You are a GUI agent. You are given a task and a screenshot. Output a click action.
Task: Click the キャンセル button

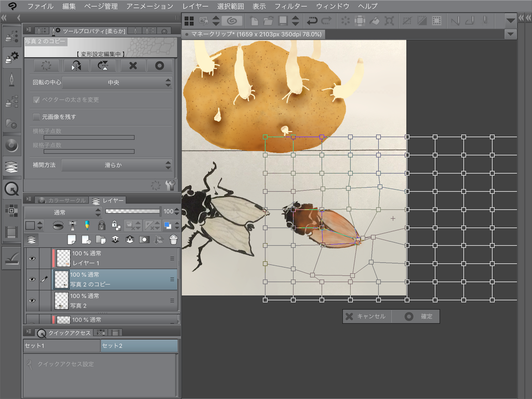[367, 316]
